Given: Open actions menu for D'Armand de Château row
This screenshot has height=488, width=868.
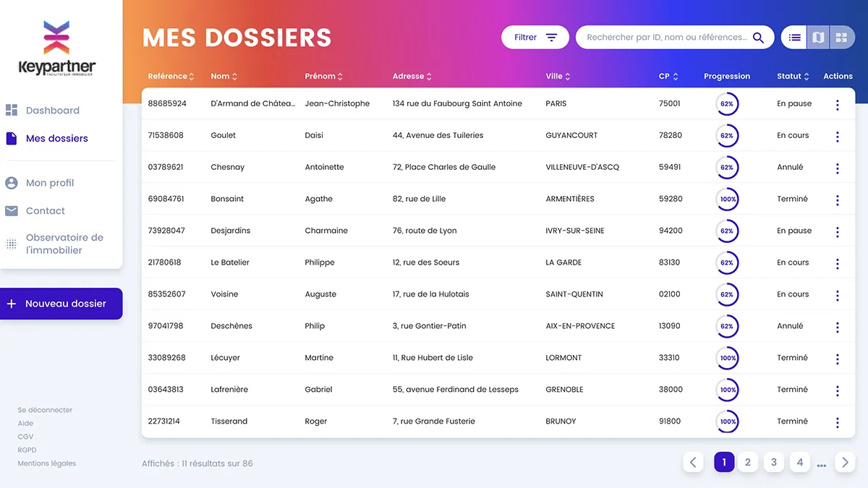Looking at the screenshot, I should pyautogui.click(x=837, y=105).
